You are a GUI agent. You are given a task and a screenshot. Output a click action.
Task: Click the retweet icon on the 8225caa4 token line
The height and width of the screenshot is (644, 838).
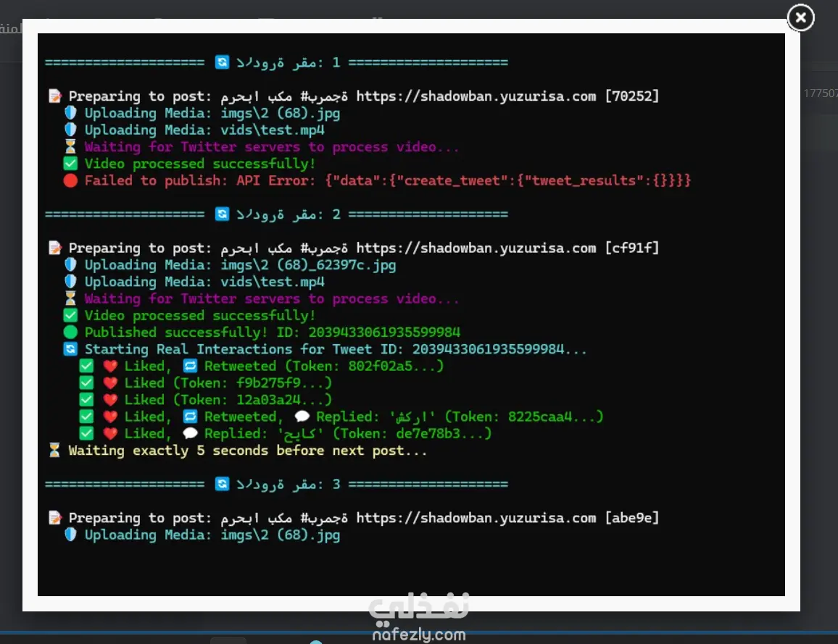pyautogui.click(x=190, y=417)
